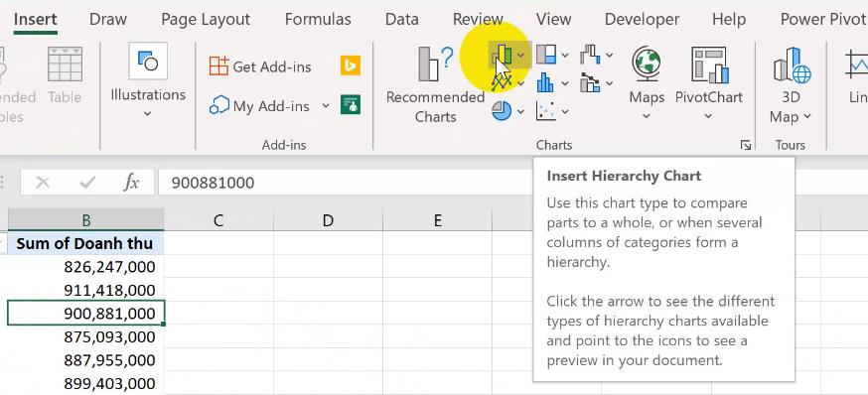This screenshot has width=868, height=395.
Task: Click the Get Add-ins button
Action: 260,66
